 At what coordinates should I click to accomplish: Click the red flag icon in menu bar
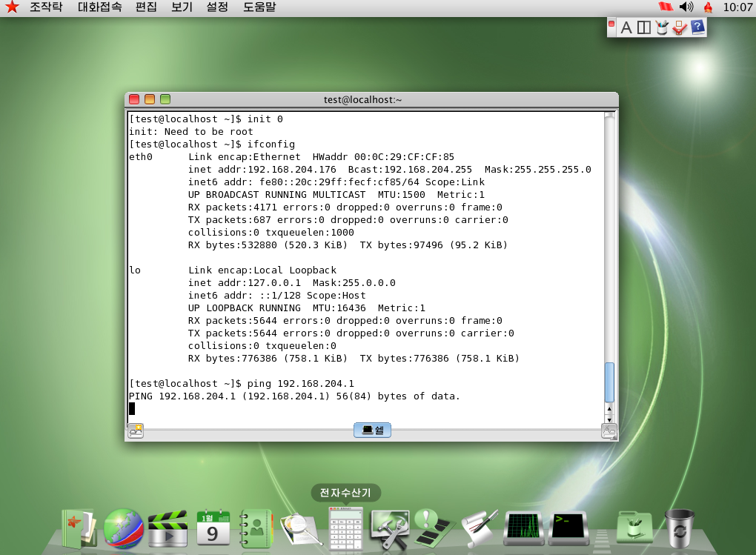(x=665, y=7)
